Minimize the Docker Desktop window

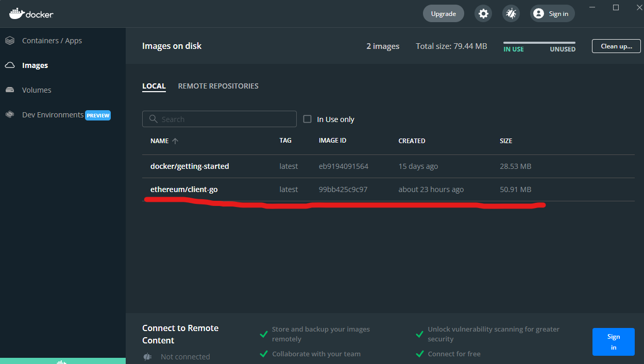tap(592, 7)
